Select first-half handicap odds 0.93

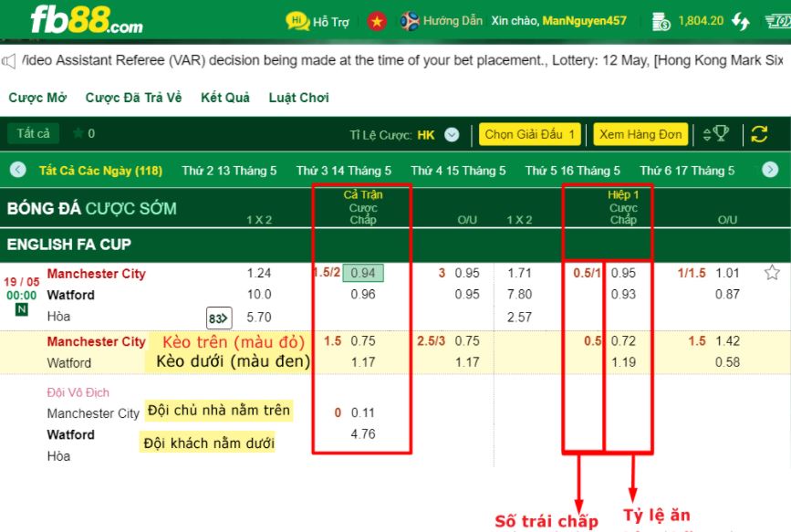point(623,294)
